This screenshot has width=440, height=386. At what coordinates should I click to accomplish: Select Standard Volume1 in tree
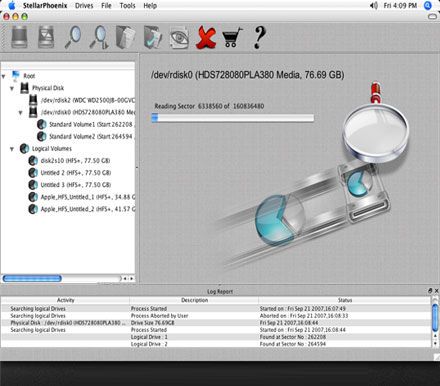click(91, 124)
